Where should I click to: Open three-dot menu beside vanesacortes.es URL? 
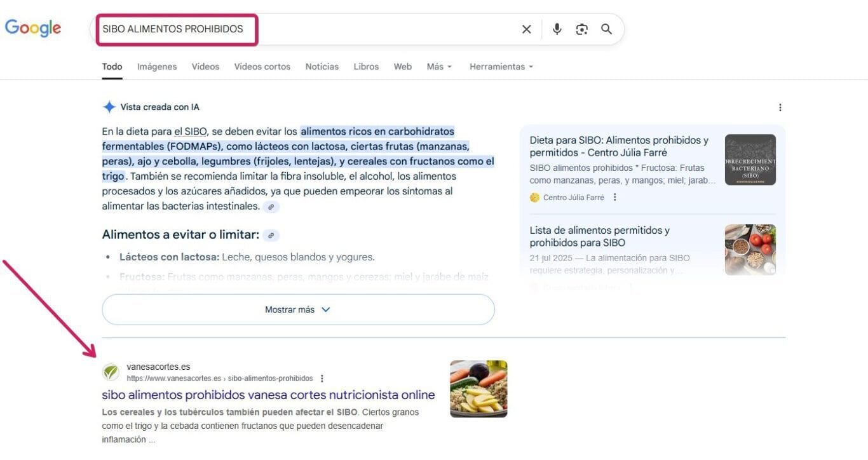(322, 378)
